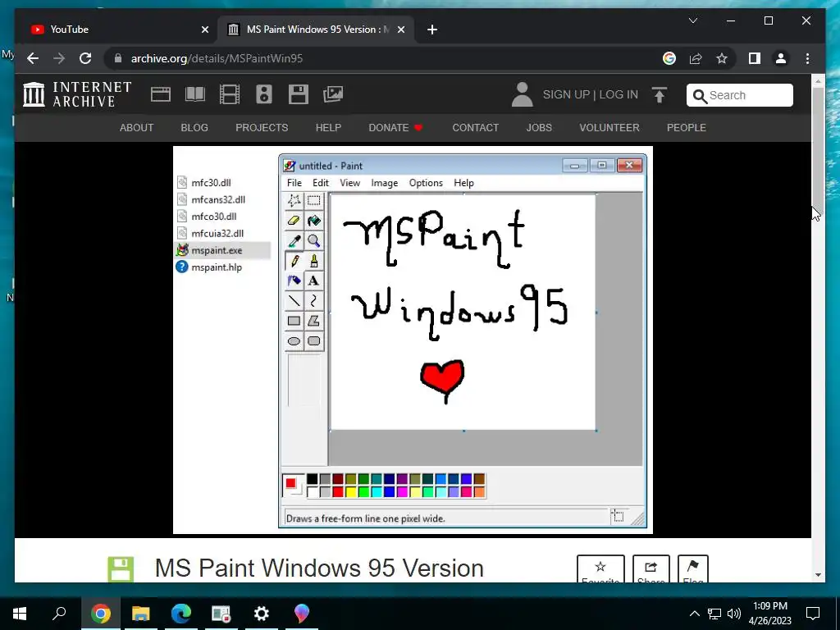
Task: Click the Internet Archive logo
Action: (x=77, y=94)
